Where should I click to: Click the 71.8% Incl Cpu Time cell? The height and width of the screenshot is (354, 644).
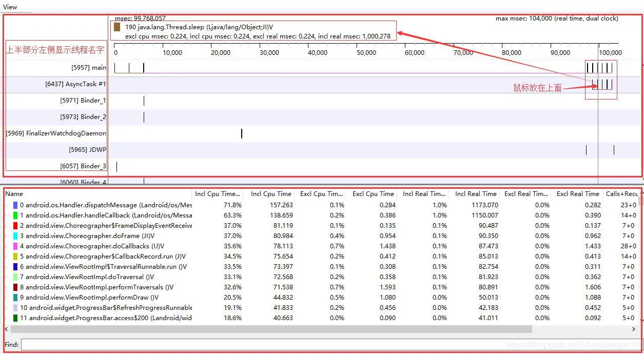coord(232,205)
